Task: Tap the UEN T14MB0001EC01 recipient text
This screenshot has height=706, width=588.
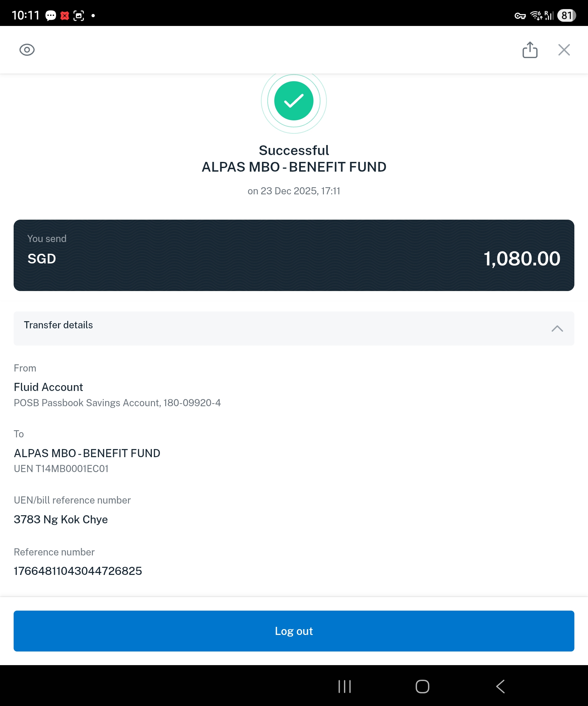Action: [61, 469]
